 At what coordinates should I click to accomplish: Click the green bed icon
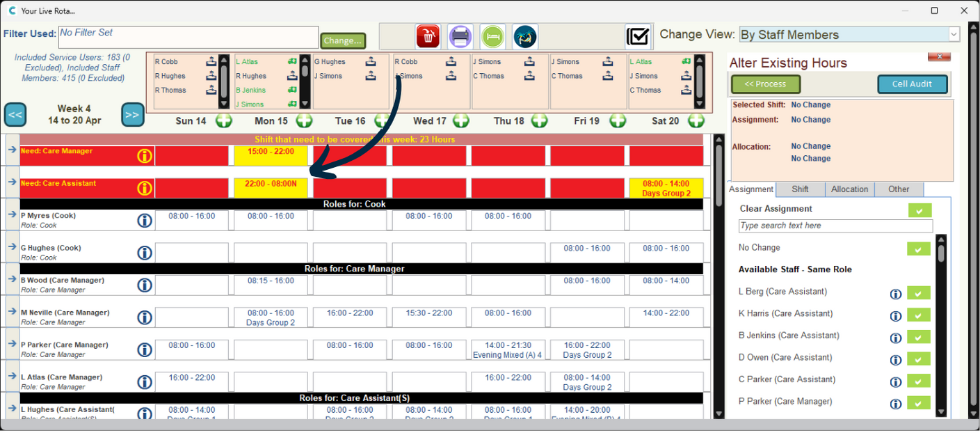click(492, 36)
